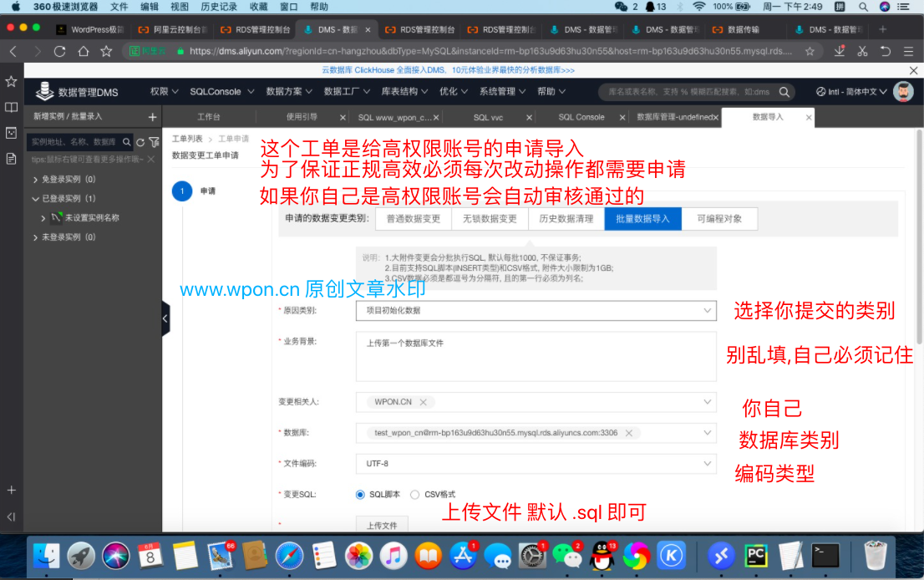Close the tips hint in sidebar
The image size is (924, 580).
151,159
